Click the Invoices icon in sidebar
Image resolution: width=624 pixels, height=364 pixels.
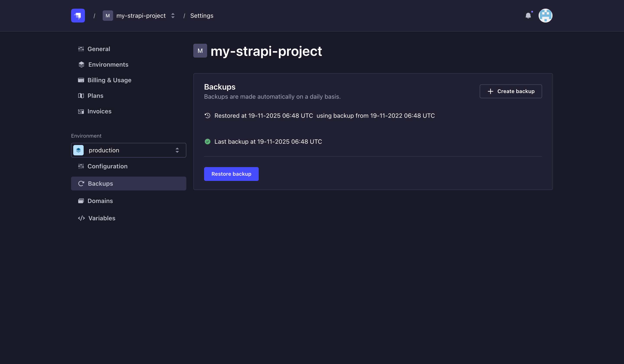click(x=81, y=111)
